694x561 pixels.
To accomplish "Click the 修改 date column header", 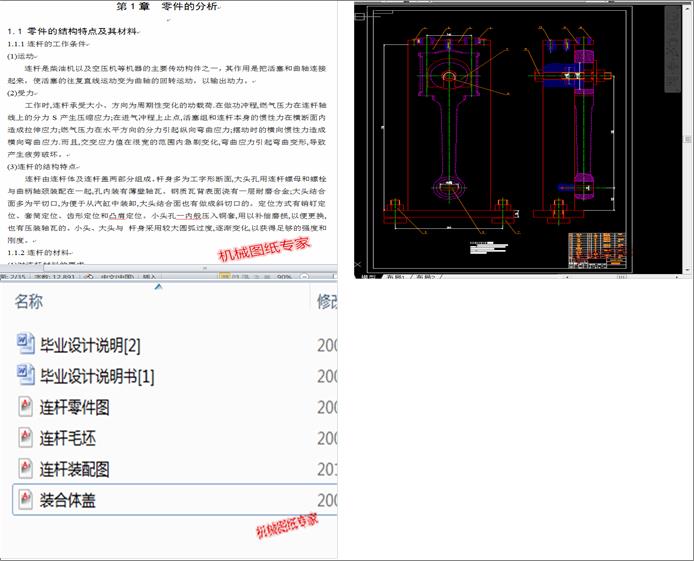I will (x=327, y=302).
